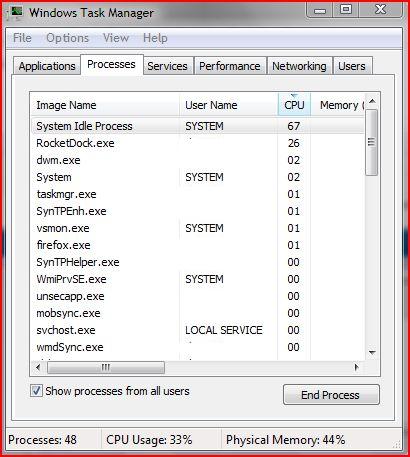Click horizontal scrollbar right arrow
This screenshot has width=410, height=457.
pyautogui.click(x=357, y=368)
